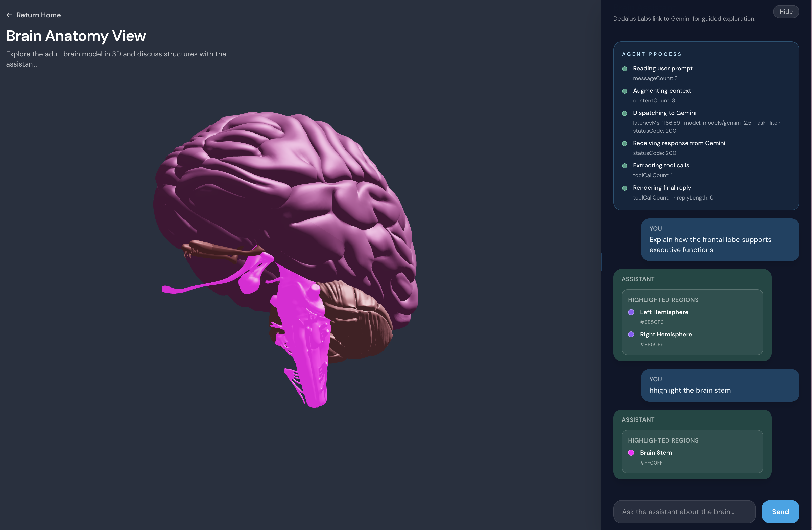
Task: Click the Extracting tool calls indicator
Action: point(625,166)
